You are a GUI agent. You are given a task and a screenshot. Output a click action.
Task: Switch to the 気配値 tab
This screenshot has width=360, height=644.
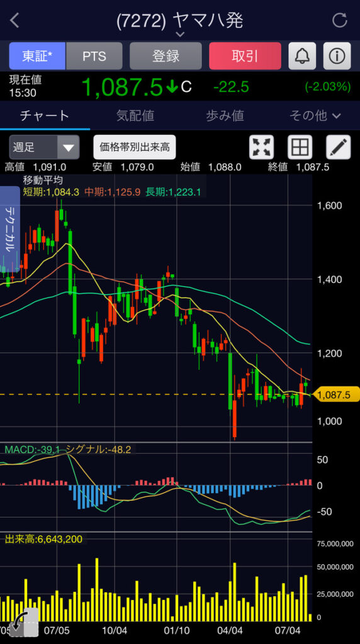135,116
